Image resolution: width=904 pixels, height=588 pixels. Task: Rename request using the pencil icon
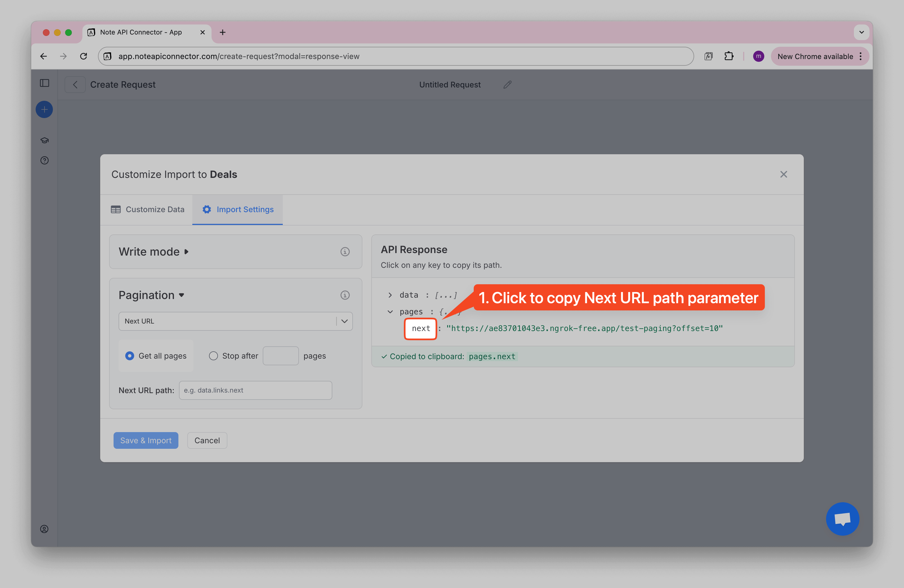[x=507, y=84]
